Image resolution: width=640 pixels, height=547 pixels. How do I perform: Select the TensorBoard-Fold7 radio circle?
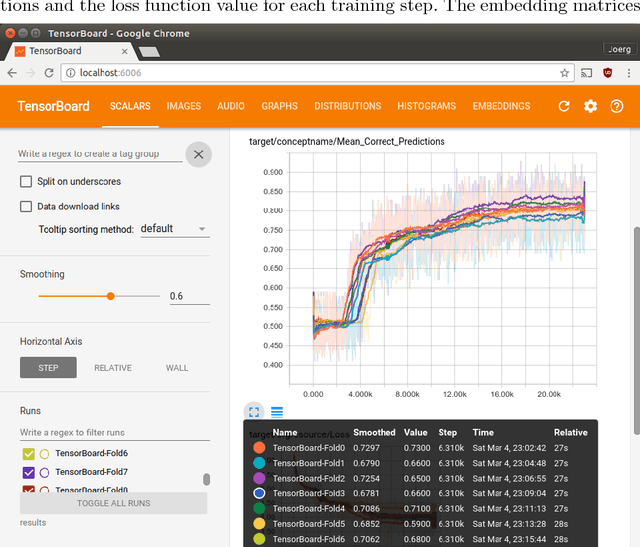tap(44, 472)
